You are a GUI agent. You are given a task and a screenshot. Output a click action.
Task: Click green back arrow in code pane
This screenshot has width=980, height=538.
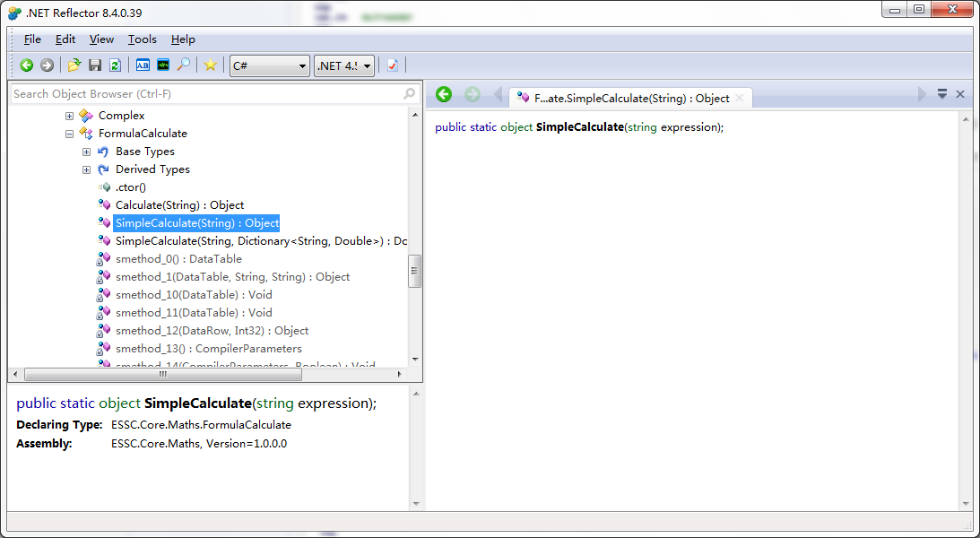click(444, 94)
